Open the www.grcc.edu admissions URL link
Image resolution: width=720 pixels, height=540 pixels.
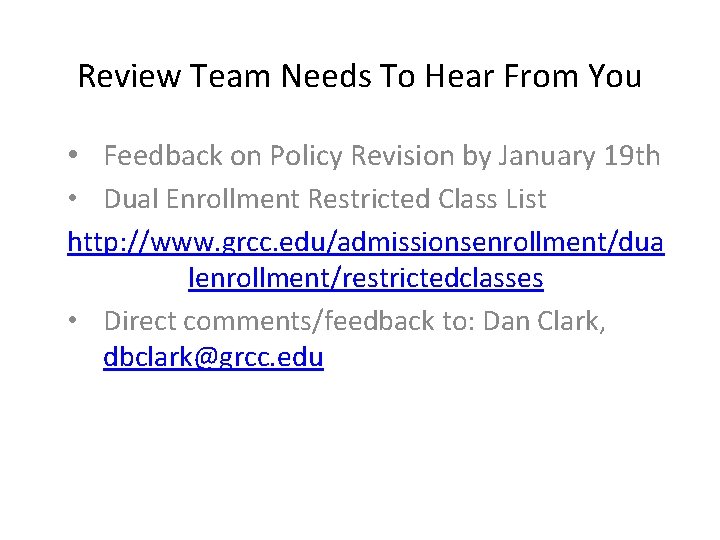365,241
